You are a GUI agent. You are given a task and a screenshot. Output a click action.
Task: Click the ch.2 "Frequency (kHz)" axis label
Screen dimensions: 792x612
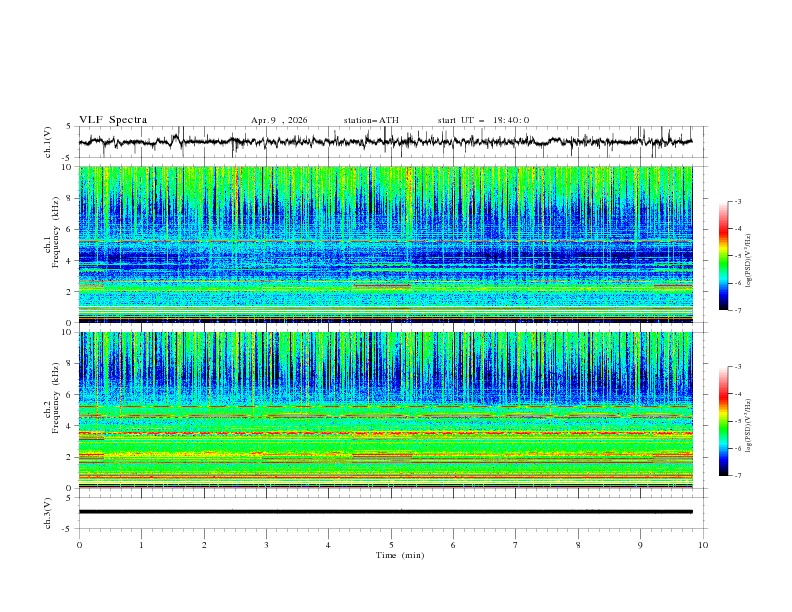coord(56,398)
